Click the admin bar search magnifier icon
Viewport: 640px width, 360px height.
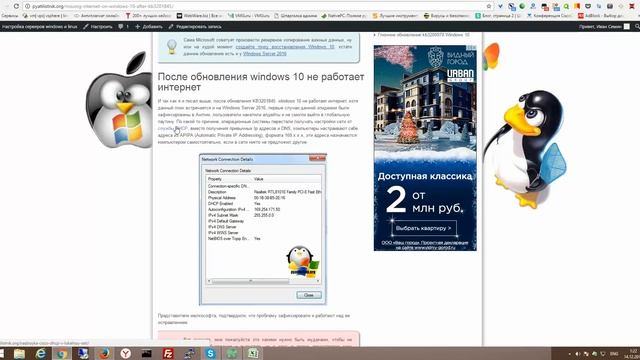point(637,27)
